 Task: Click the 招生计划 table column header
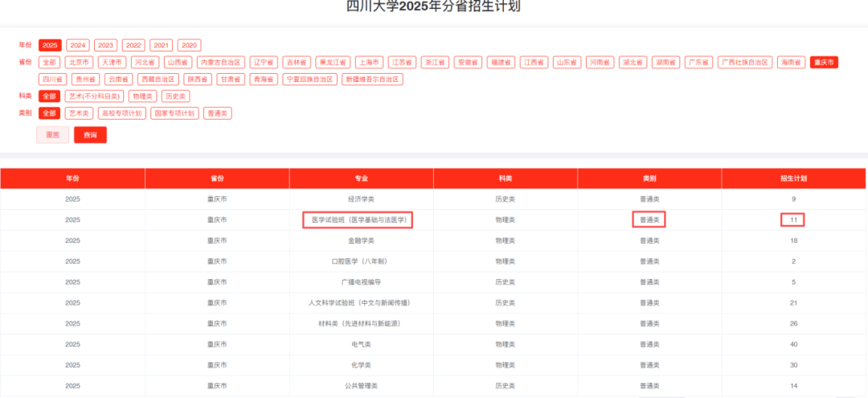click(793, 178)
